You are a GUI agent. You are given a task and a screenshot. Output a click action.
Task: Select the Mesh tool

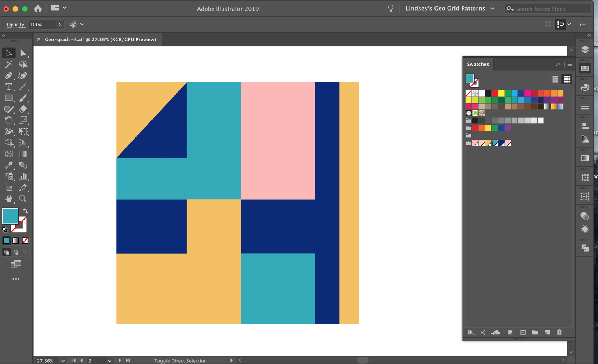[9, 154]
